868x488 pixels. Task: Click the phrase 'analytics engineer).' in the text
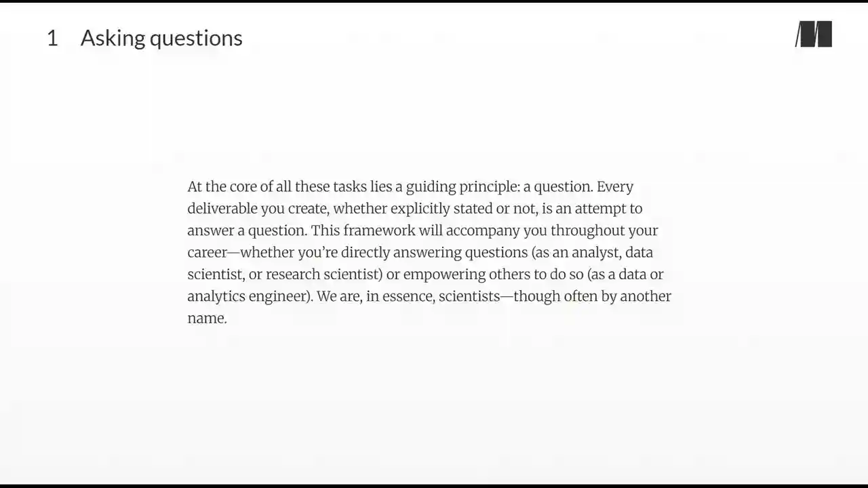[250, 297]
